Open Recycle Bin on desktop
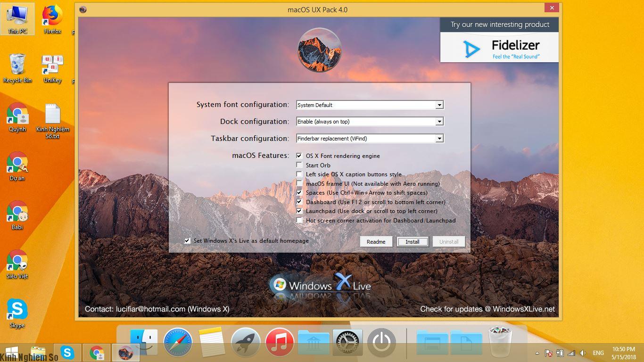 (x=17, y=68)
